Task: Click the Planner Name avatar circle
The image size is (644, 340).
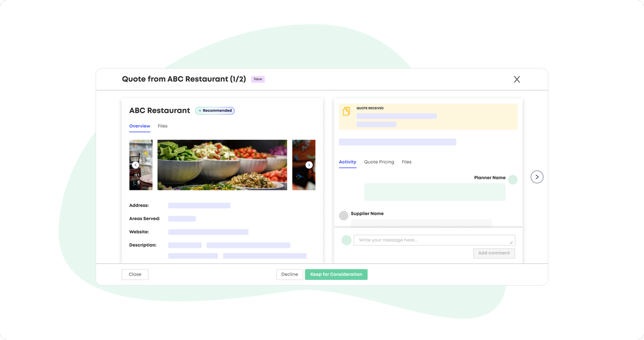Action: (513, 179)
